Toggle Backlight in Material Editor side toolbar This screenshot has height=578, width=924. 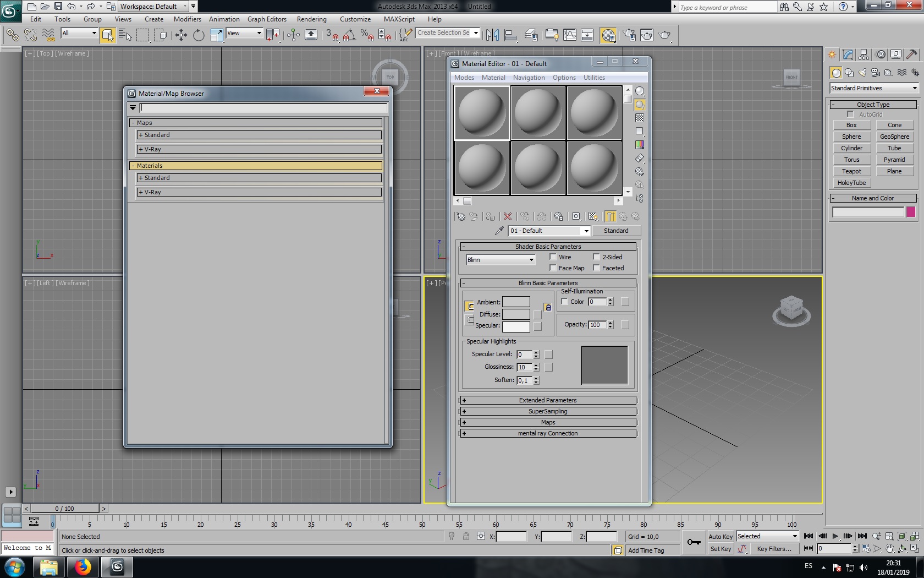click(x=640, y=105)
